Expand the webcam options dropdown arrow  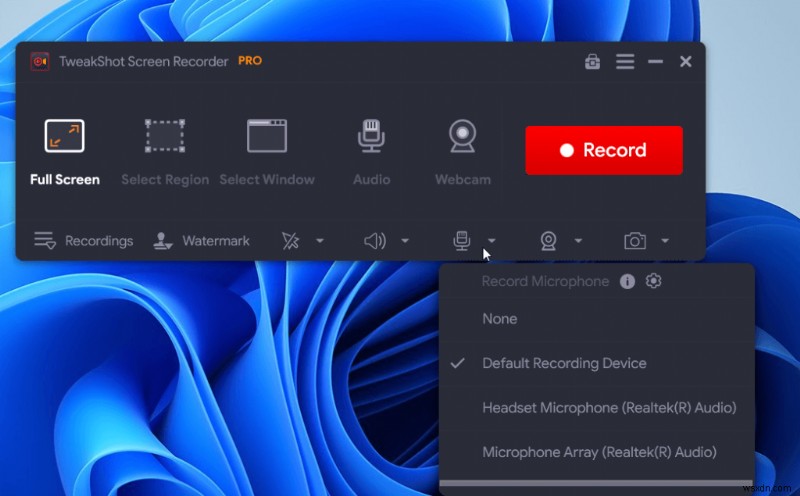(x=578, y=241)
